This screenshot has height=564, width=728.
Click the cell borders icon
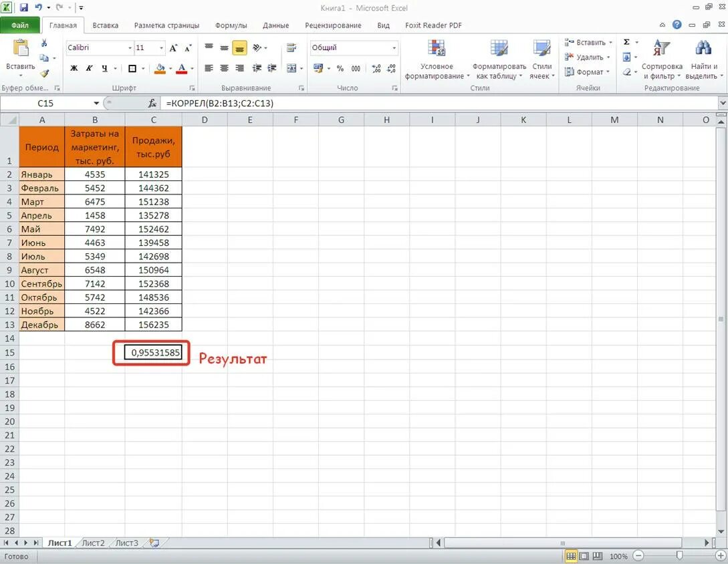132,69
